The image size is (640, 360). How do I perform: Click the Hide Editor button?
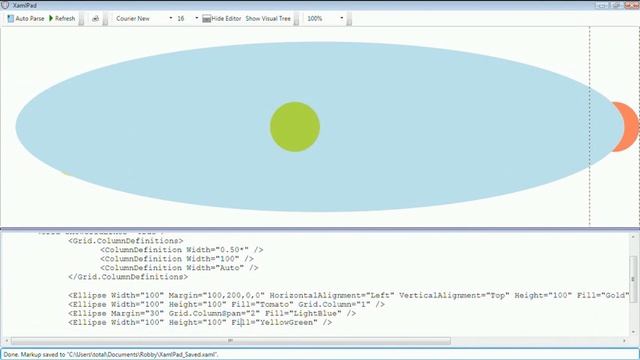point(222,18)
